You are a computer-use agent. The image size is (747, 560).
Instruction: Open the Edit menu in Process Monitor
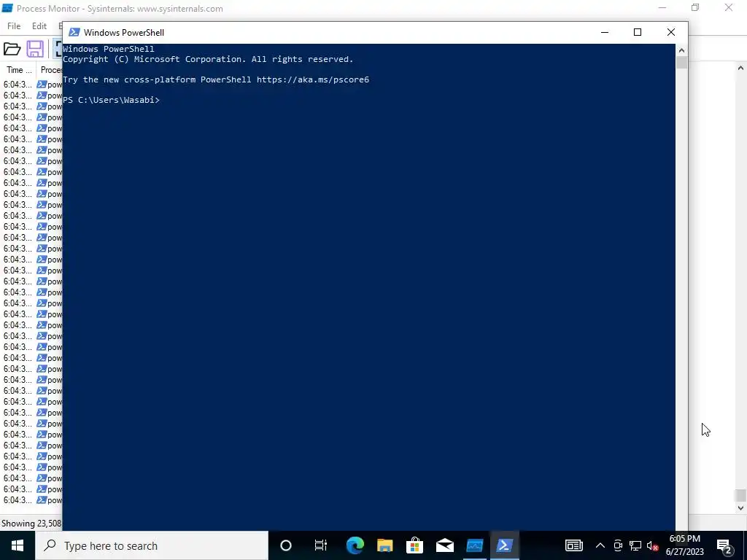(39, 26)
